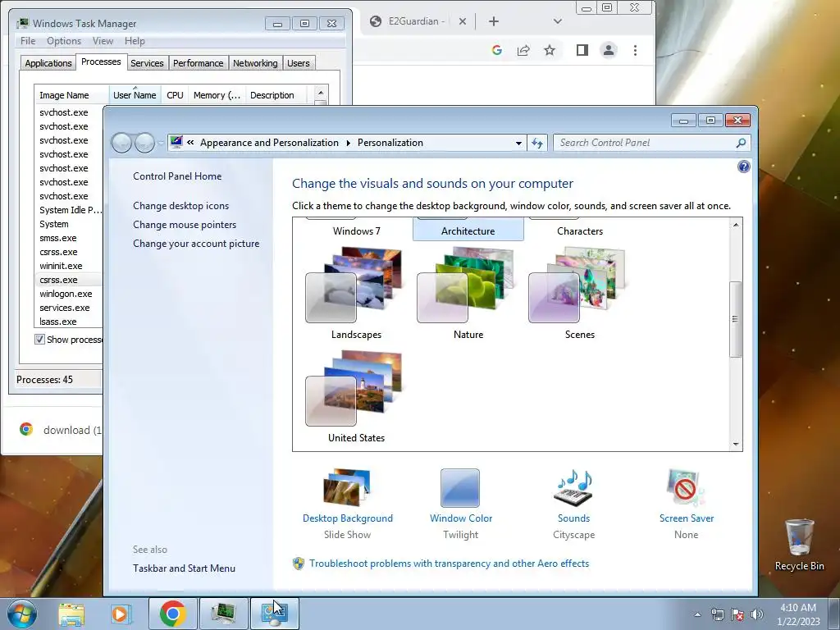
Task: Switch to Task Manager on the taskbar
Action: pos(223,614)
